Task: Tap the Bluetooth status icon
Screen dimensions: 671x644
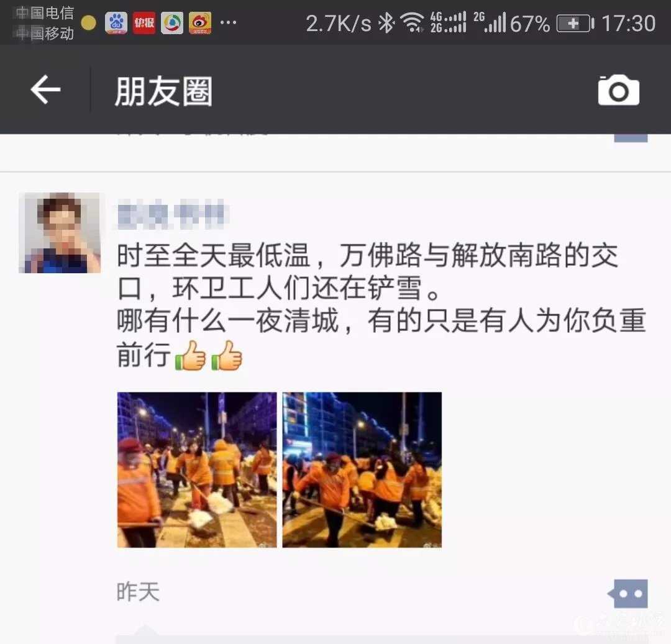Action: (386, 23)
